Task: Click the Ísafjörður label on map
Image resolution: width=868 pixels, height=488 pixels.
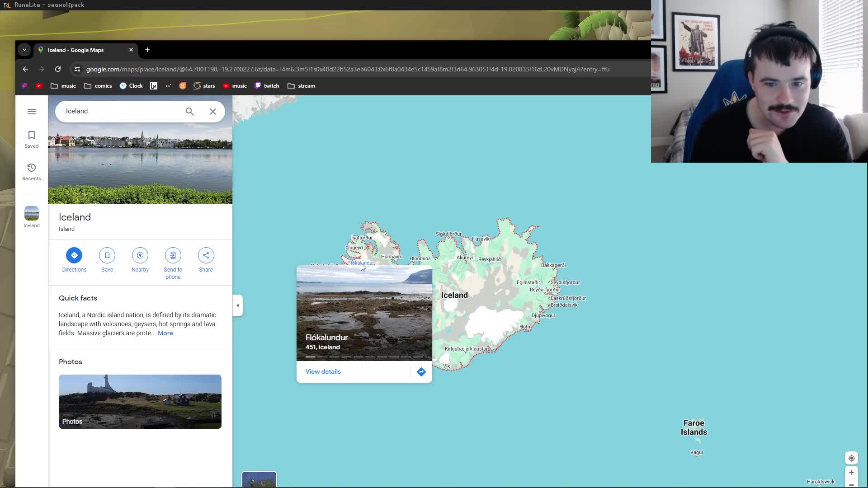Action: pyautogui.click(x=362, y=238)
